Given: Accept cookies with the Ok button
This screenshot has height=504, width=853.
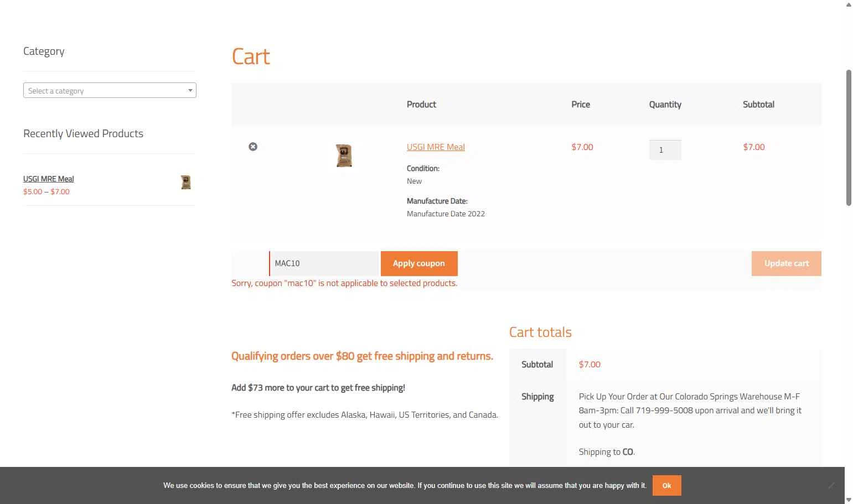Looking at the screenshot, I should (666, 485).
